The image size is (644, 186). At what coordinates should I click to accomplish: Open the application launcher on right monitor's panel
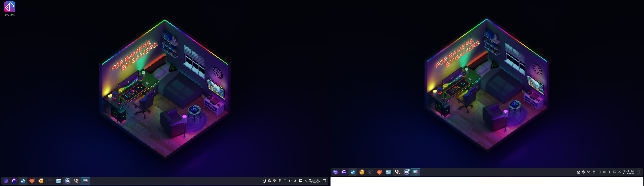pyautogui.click(x=335, y=172)
